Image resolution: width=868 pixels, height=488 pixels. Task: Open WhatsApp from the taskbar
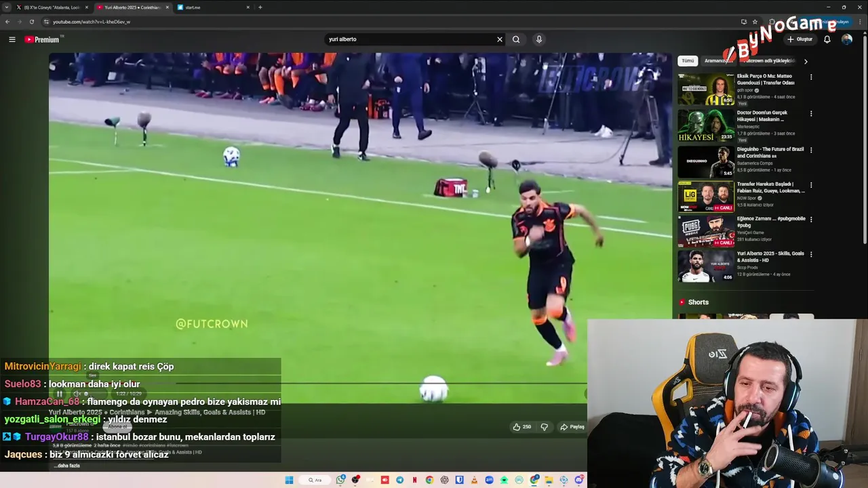pos(340,480)
